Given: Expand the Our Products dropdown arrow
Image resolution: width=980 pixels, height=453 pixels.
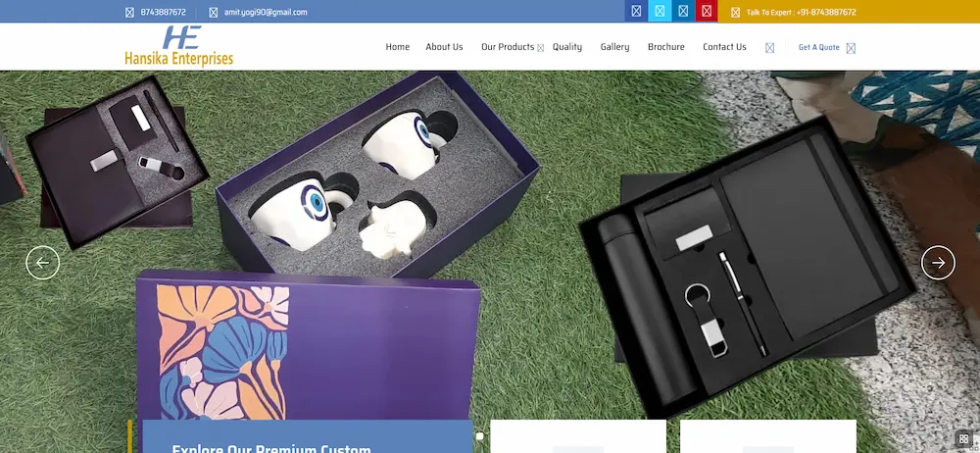Looking at the screenshot, I should click(541, 47).
